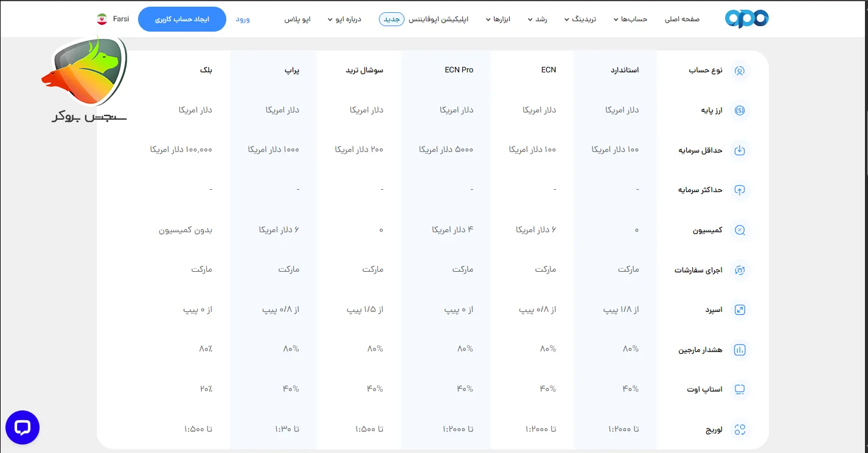Click the minimum deposit (حداقل سرمایه) icon
868x453 pixels.
click(x=740, y=150)
